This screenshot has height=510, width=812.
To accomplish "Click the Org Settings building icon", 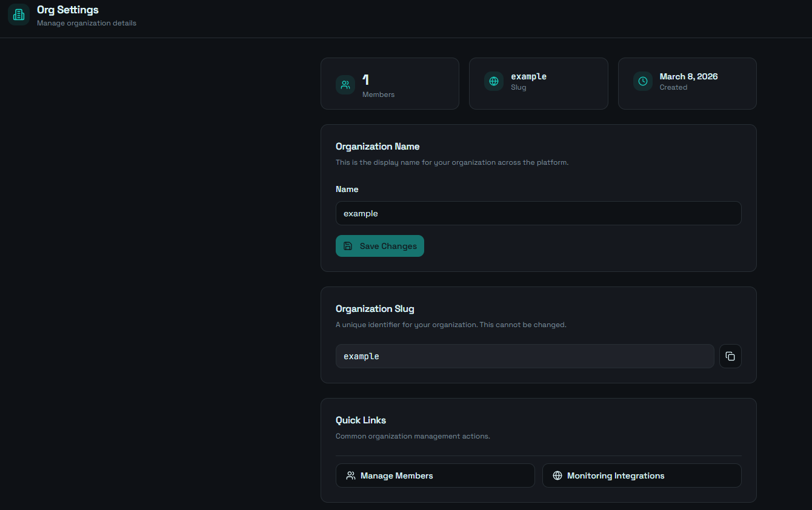I will click(x=19, y=15).
